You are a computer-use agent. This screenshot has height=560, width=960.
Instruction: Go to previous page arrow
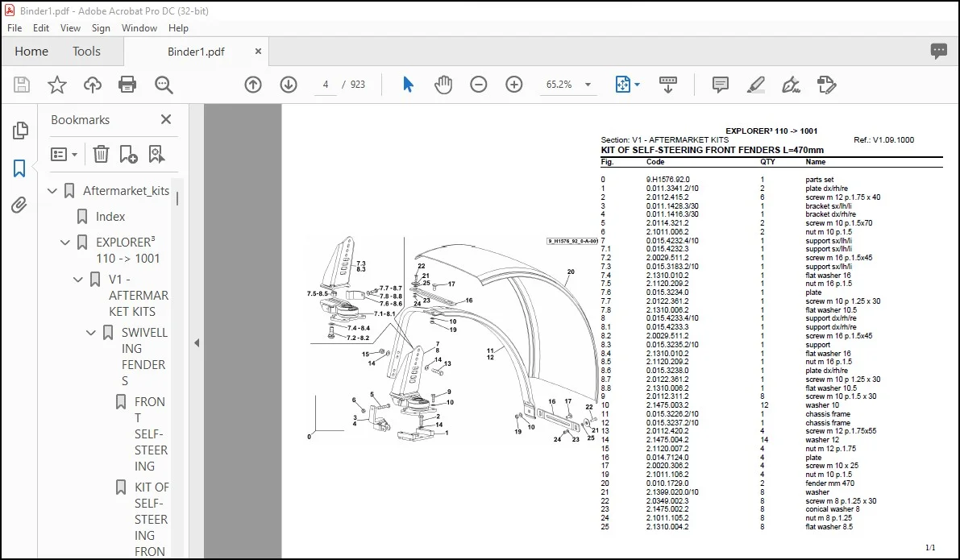[x=253, y=85]
